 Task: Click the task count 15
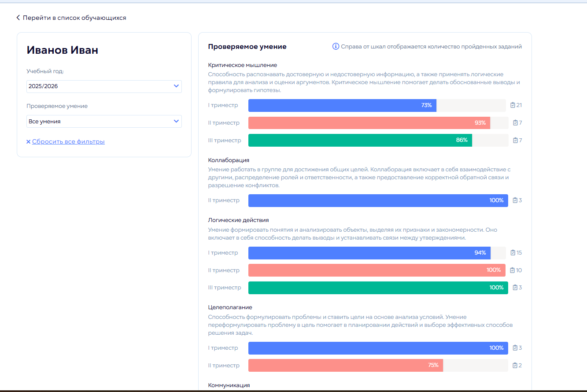click(x=519, y=253)
